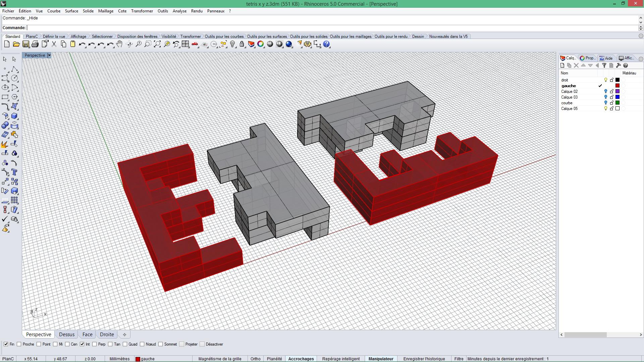Click the red color swatch of gauche layer
Screen dimensions: 644x362
tap(618, 86)
